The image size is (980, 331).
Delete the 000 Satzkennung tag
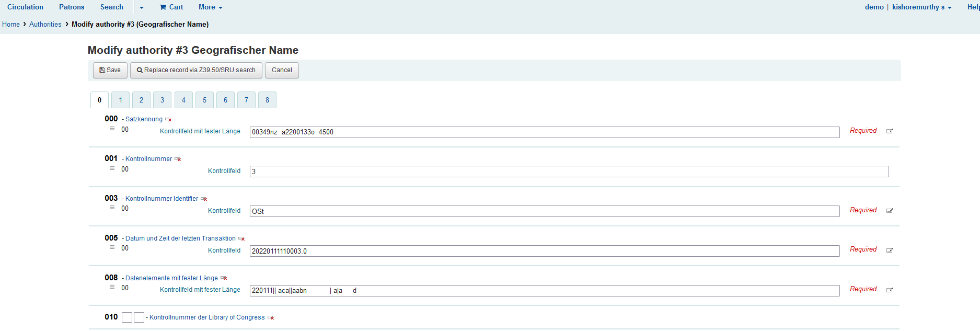pos(168,120)
